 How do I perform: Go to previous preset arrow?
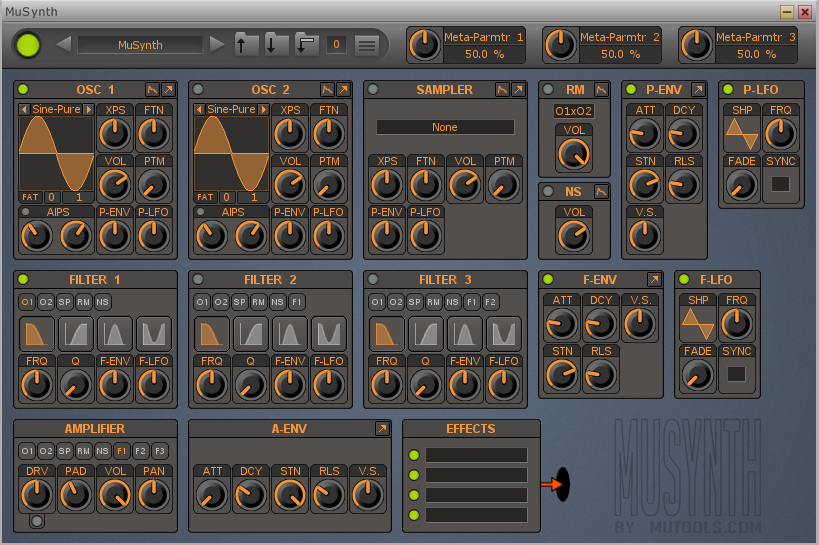(x=64, y=44)
